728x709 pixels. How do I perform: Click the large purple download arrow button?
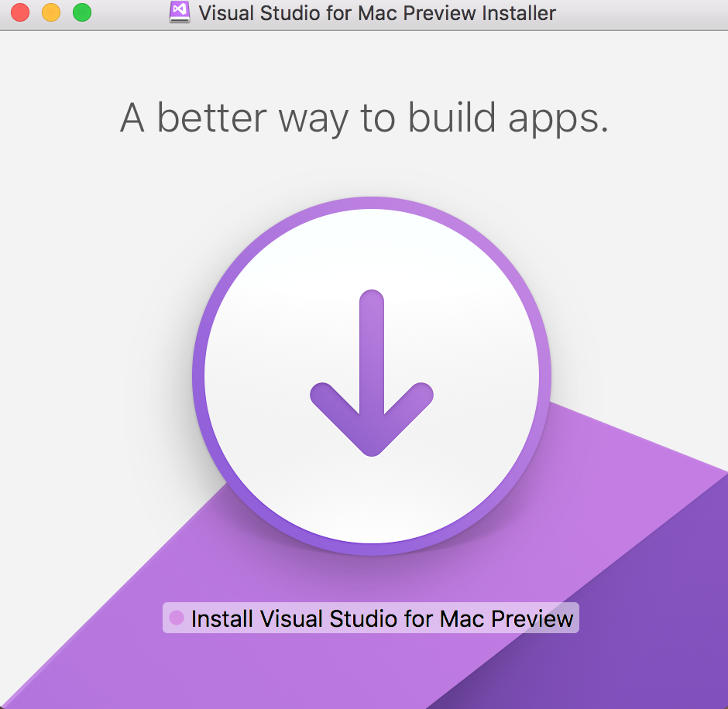coord(372,376)
